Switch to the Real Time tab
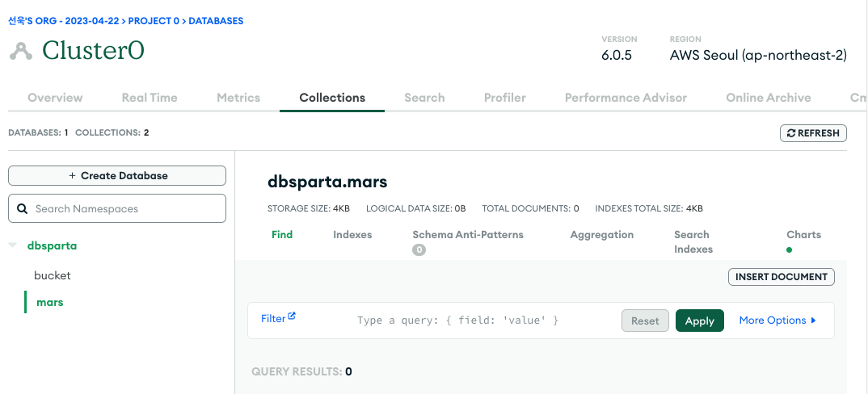The image size is (868, 394). (150, 98)
